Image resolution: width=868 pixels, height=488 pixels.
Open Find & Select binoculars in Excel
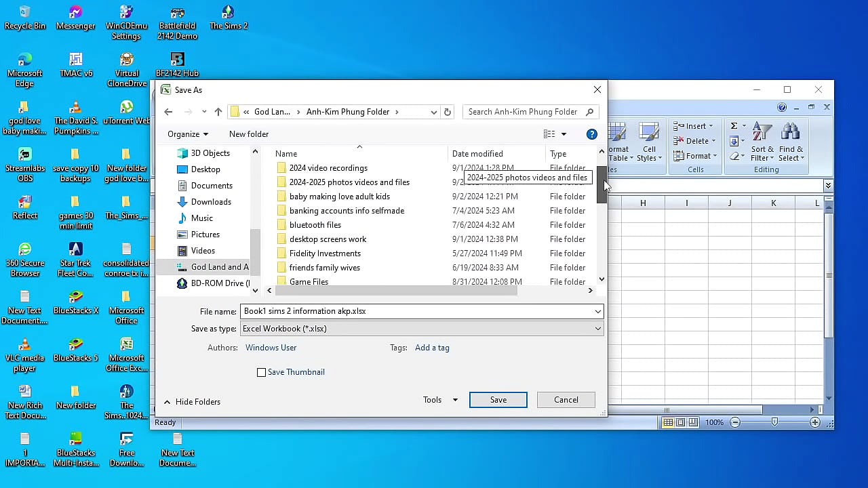pyautogui.click(x=791, y=143)
